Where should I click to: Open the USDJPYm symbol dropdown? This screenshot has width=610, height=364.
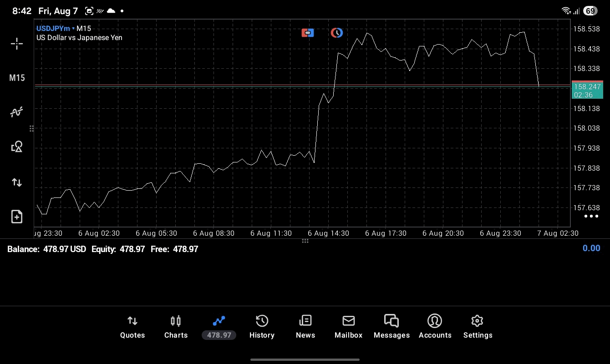(55, 28)
